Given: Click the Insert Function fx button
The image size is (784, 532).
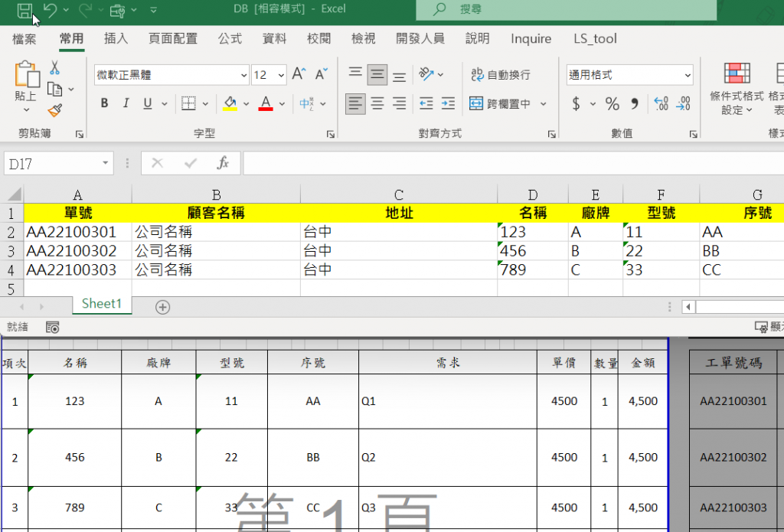Looking at the screenshot, I should (x=223, y=163).
